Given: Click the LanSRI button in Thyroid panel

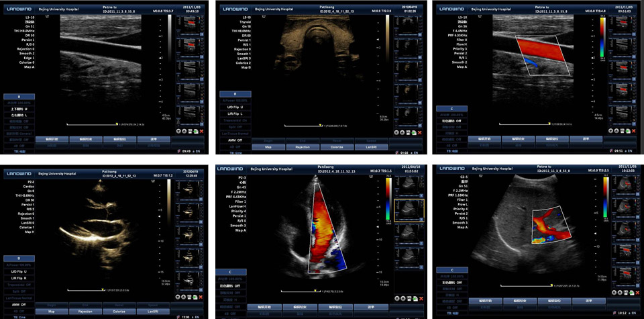Looking at the screenshot, I should click(x=371, y=147).
